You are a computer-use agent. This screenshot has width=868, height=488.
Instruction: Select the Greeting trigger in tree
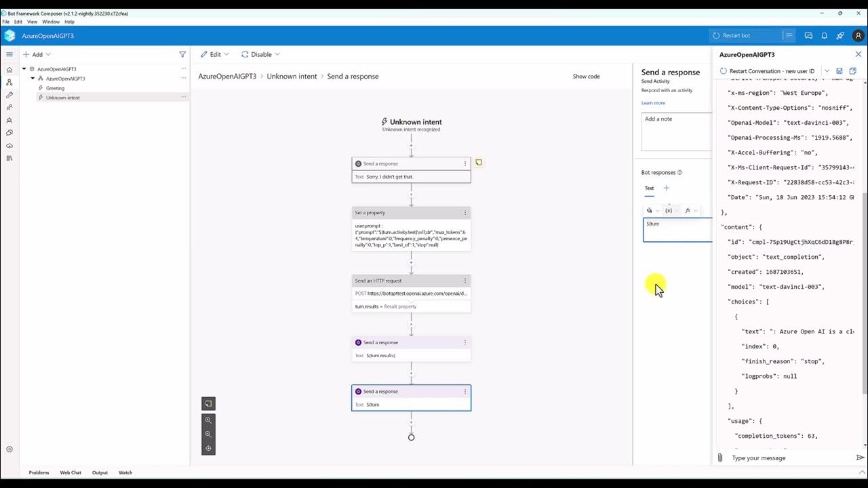point(55,88)
